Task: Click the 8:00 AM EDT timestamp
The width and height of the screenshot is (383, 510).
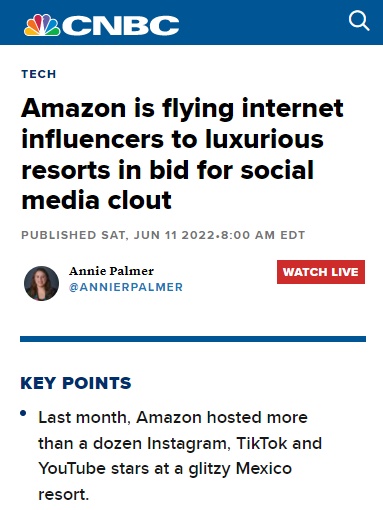Action: coord(263,235)
